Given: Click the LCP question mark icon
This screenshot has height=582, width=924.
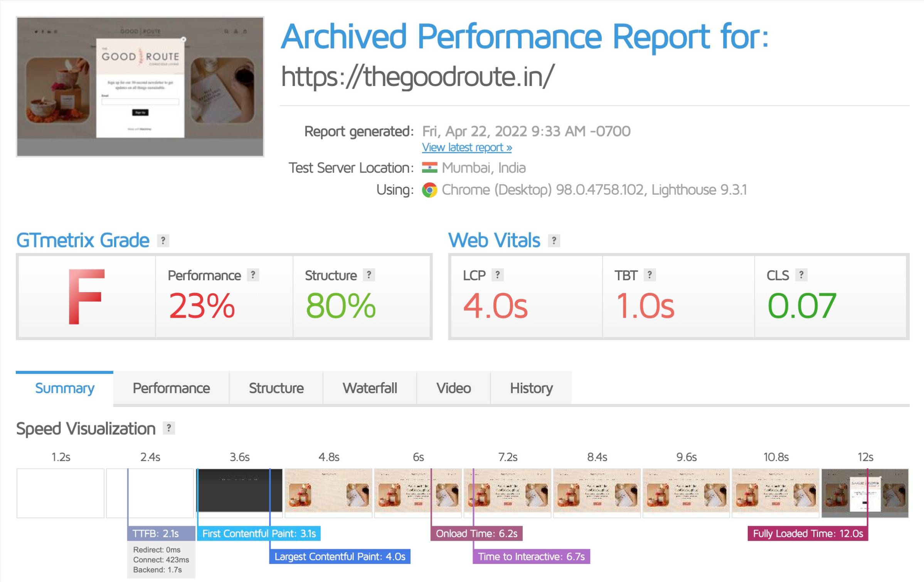Looking at the screenshot, I should coord(497,275).
